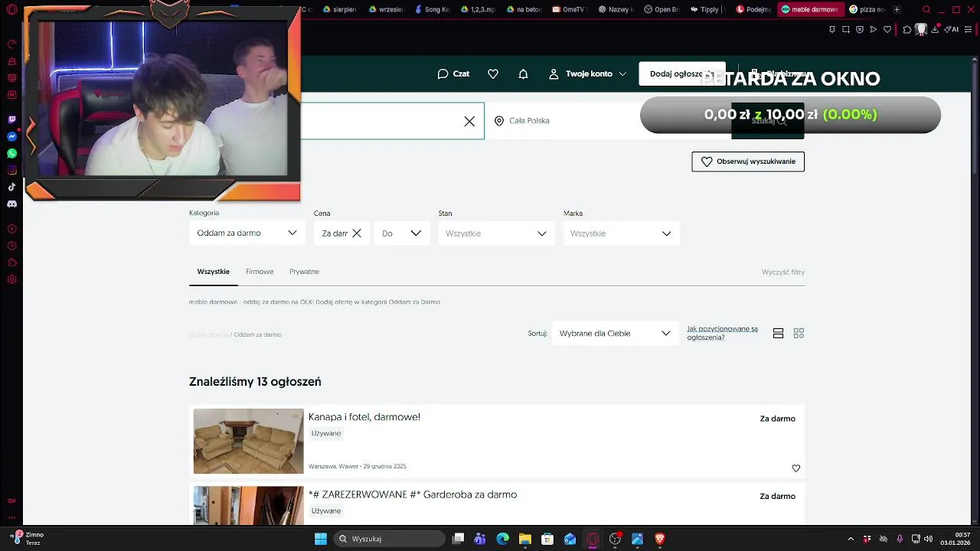
Task: Open Jak pozycjonowane są ogłoszenia link
Action: [x=722, y=333]
